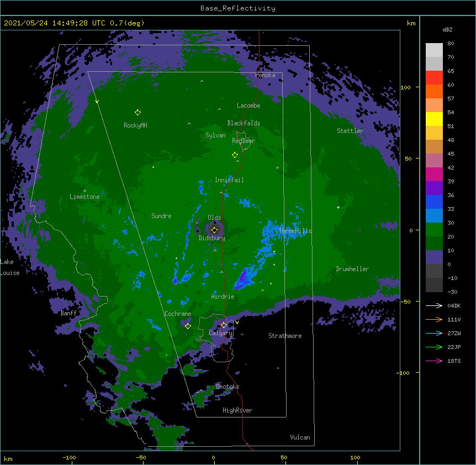Click the yellow station marker in Calgary

pyautogui.click(x=224, y=325)
